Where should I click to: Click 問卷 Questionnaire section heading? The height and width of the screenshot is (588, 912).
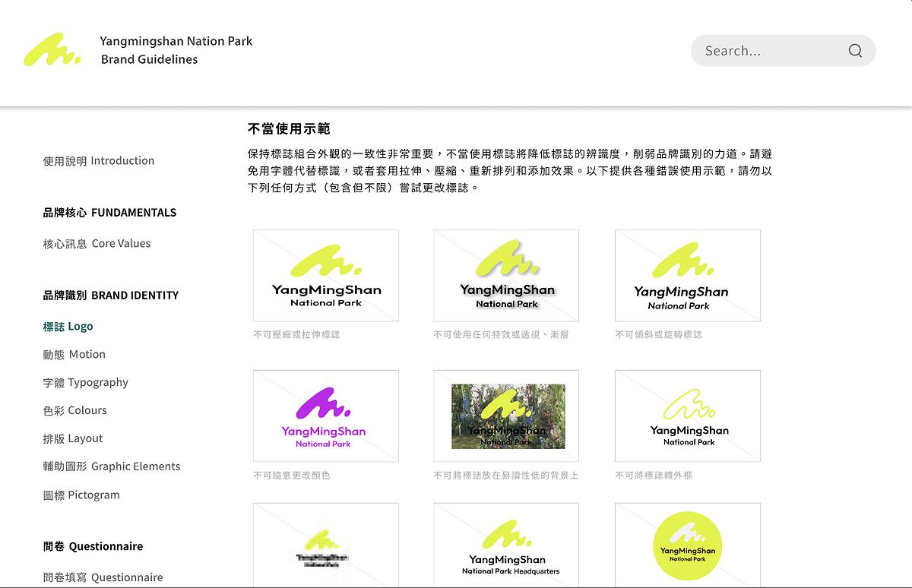(93, 546)
